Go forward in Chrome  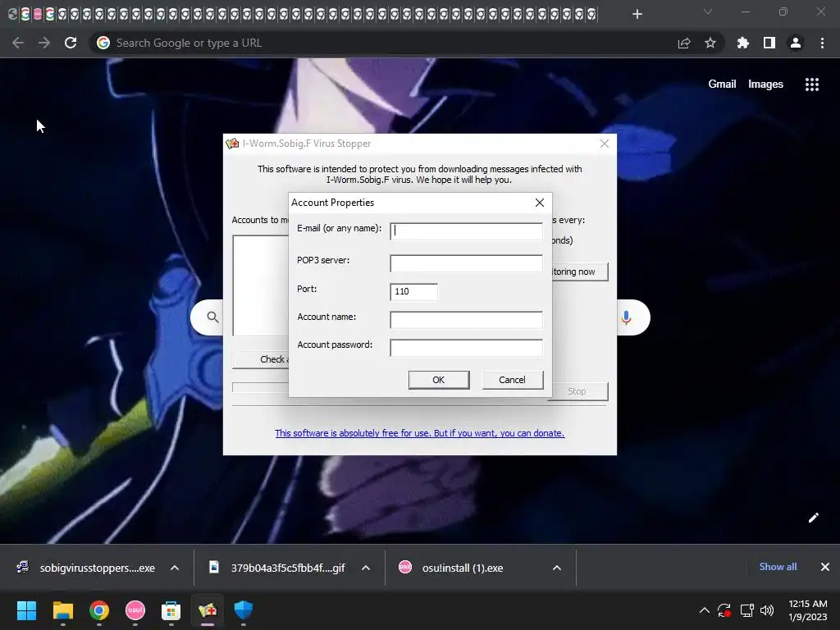(44, 43)
